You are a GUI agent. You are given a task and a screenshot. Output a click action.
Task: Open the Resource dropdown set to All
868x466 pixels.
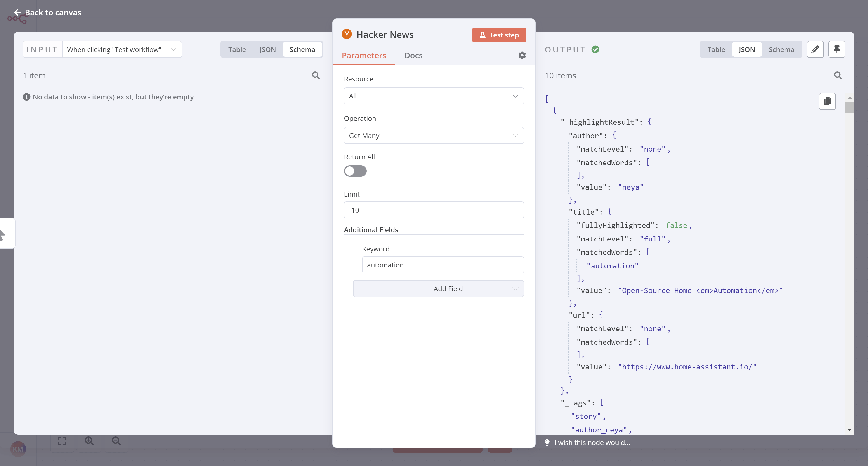(433, 96)
